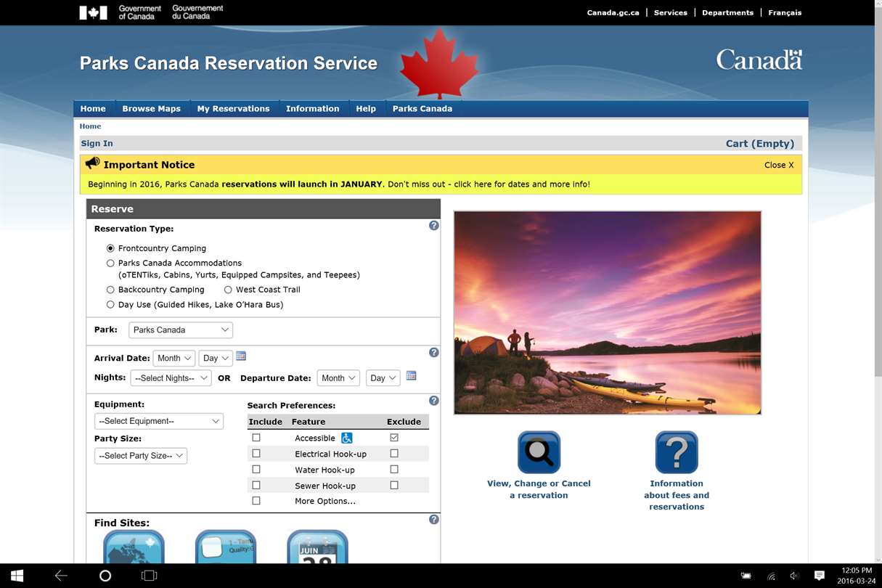Select Day Use radio button
This screenshot has height=588, width=882.
(110, 305)
